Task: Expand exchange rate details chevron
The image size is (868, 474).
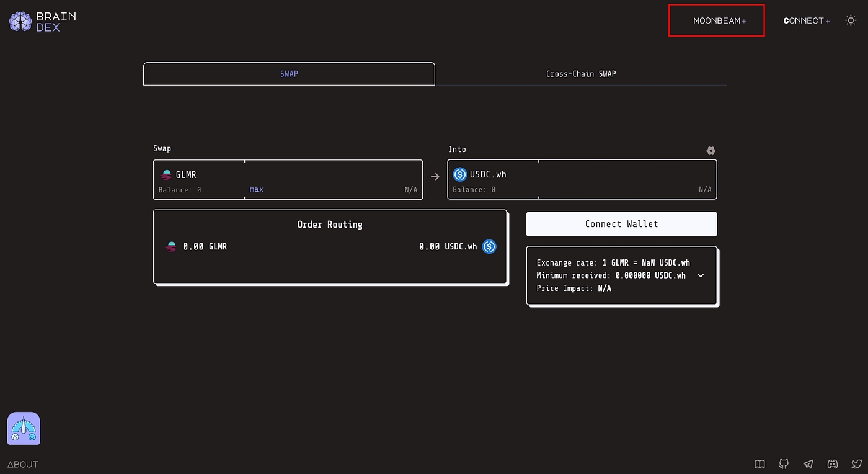Action: click(x=701, y=275)
